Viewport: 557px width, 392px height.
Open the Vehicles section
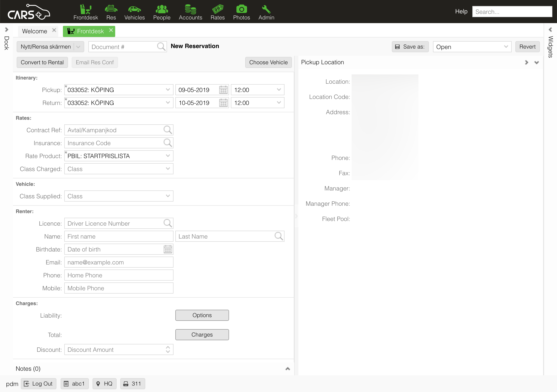[134, 12]
